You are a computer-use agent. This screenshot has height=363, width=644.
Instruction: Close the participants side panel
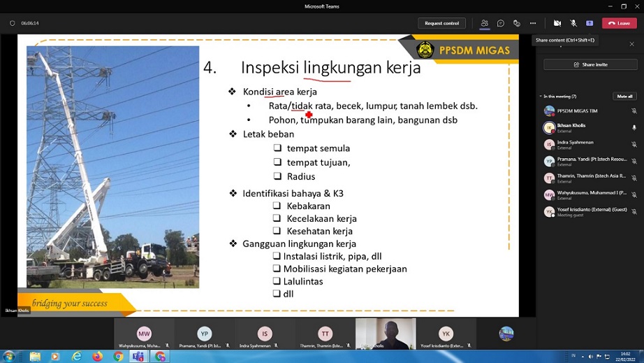[x=632, y=44]
